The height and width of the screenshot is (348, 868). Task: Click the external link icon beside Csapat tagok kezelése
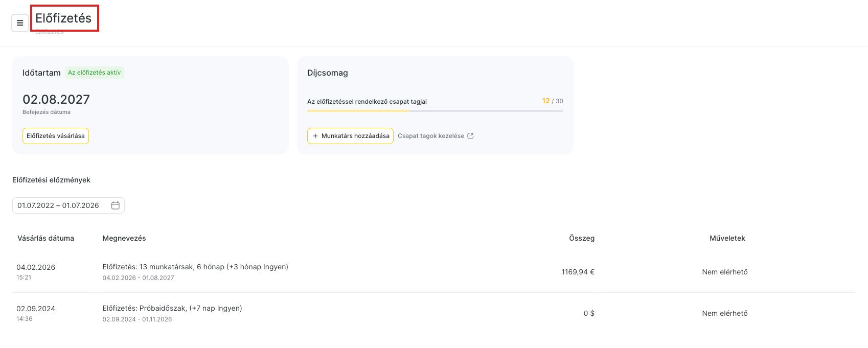point(470,136)
